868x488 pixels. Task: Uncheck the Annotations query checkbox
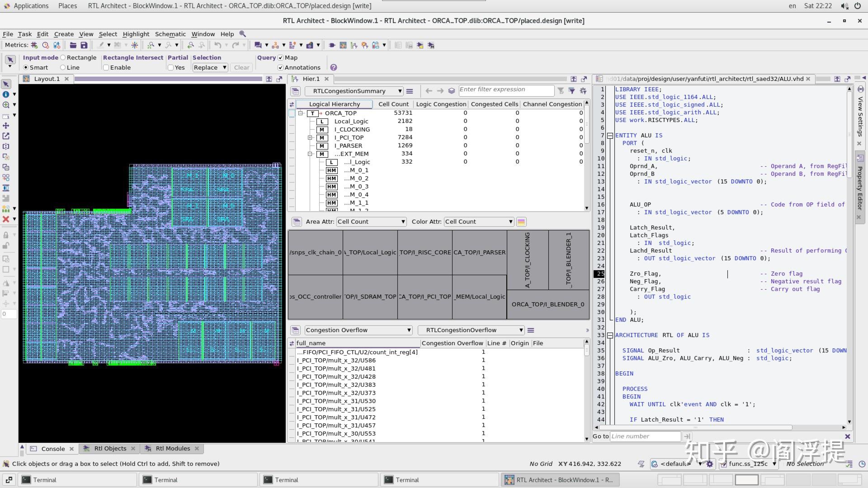(x=281, y=67)
